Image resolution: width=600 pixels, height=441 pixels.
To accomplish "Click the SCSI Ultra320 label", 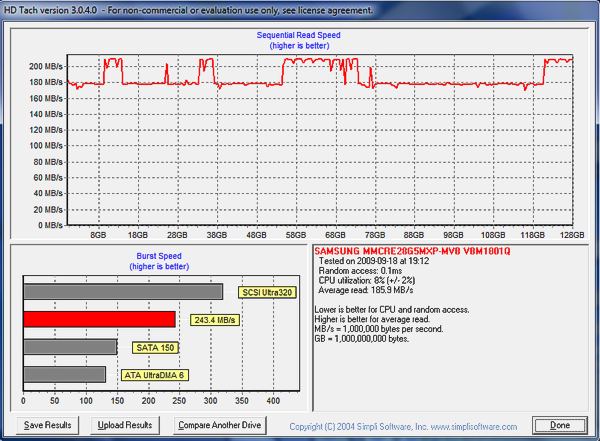I will pyautogui.click(x=267, y=292).
